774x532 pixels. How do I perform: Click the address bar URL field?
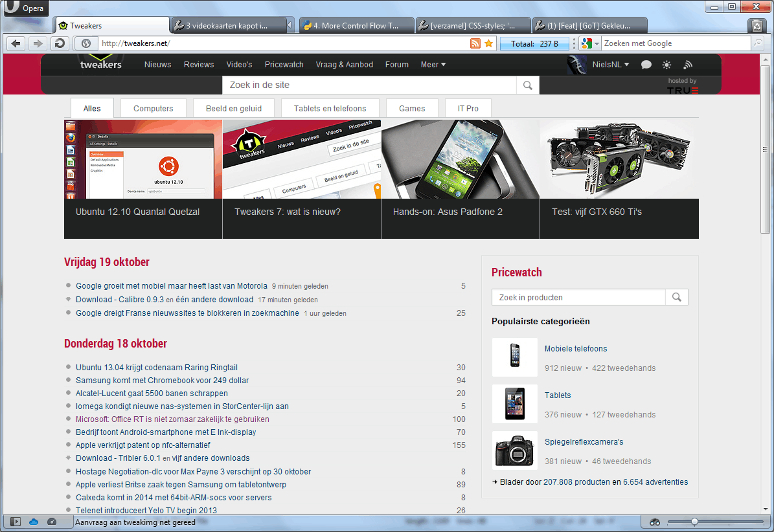pyautogui.click(x=283, y=43)
